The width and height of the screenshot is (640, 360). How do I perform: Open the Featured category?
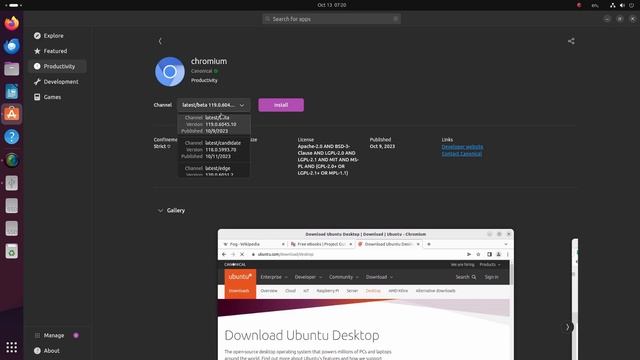click(x=57, y=51)
